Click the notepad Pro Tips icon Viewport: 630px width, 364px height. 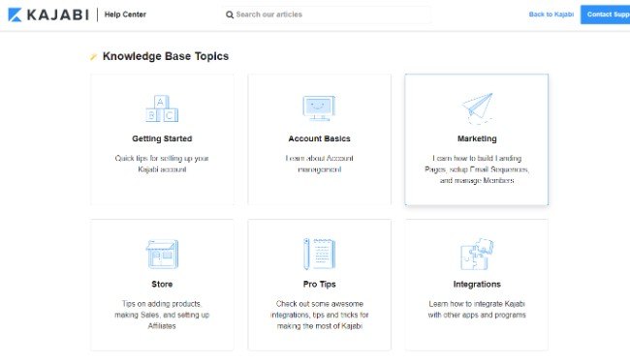[x=320, y=254]
